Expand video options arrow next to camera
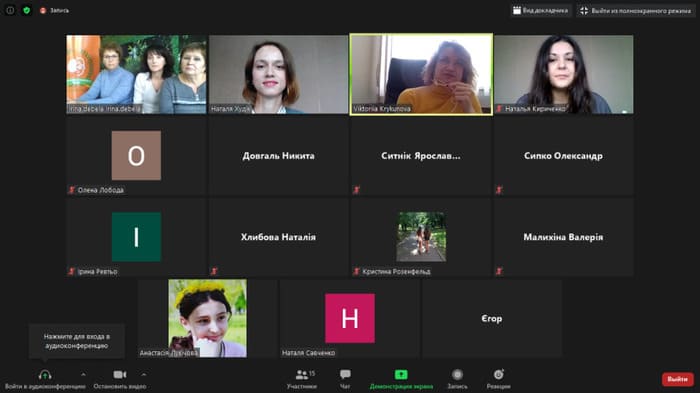700x393 pixels. pyautogui.click(x=144, y=375)
